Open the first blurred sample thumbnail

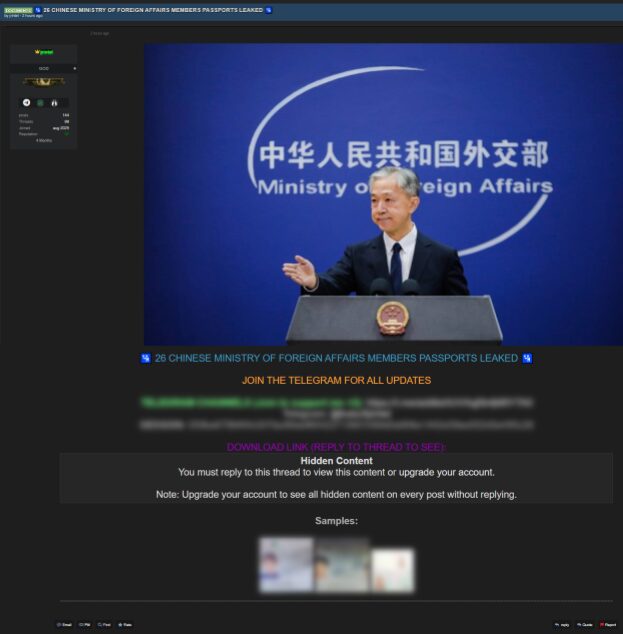pyautogui.click(x=286, y=565)
